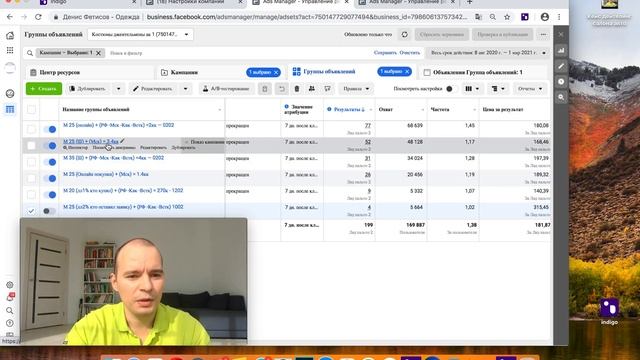640x360 pixels.
Task: Open the Ads Manager home icon in sidebar
Action: (x=10, y=36)
